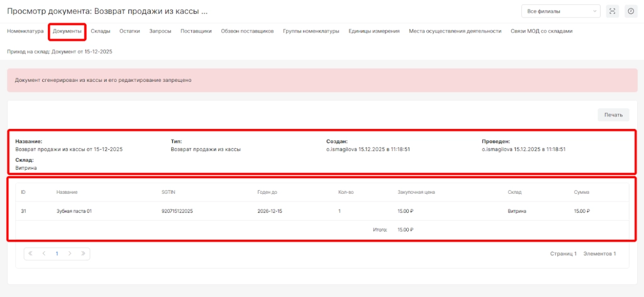
Task: Switch to Группы номенклатуры tab
Action: (x=311, y=31)
